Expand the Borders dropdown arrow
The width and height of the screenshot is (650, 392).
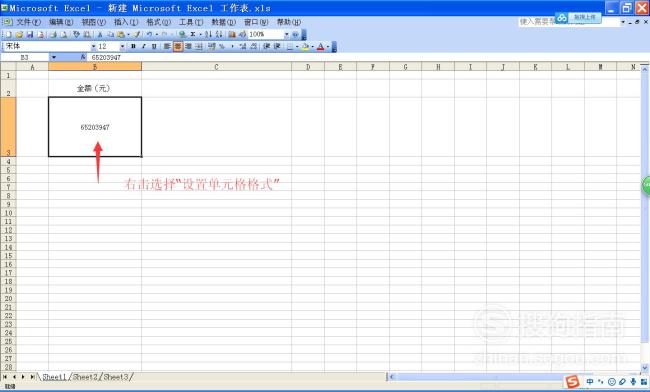[x=297, y=46]
